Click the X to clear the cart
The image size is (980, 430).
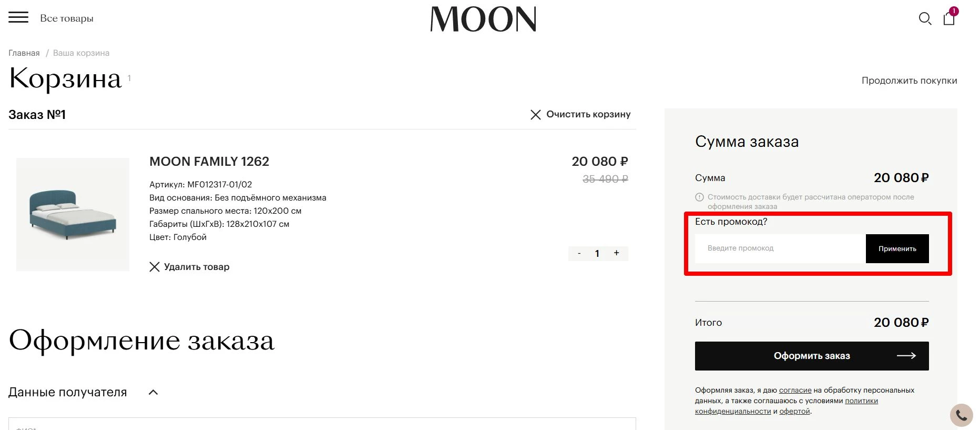[x=536, y=114]
